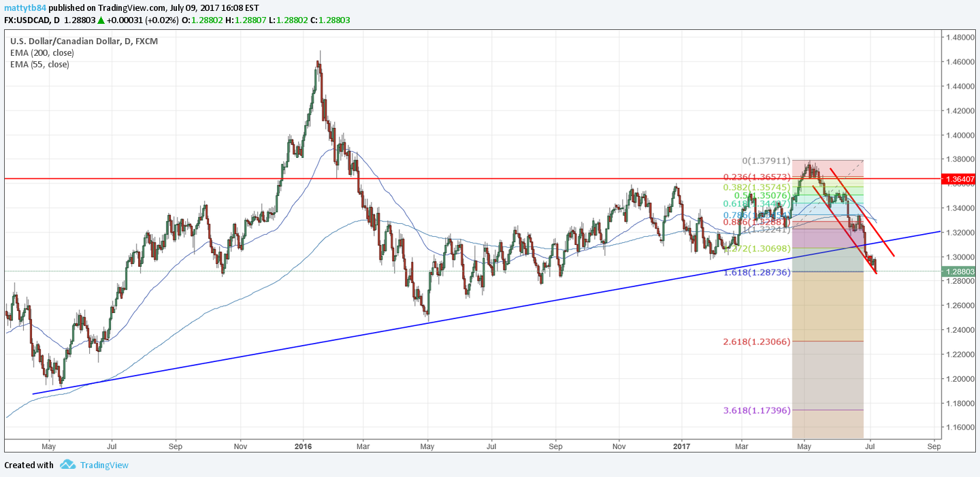Viewport: 980px width, 477px height.
Task: Click the green 1.28803 current price tag
Action: tap(960, 272)
